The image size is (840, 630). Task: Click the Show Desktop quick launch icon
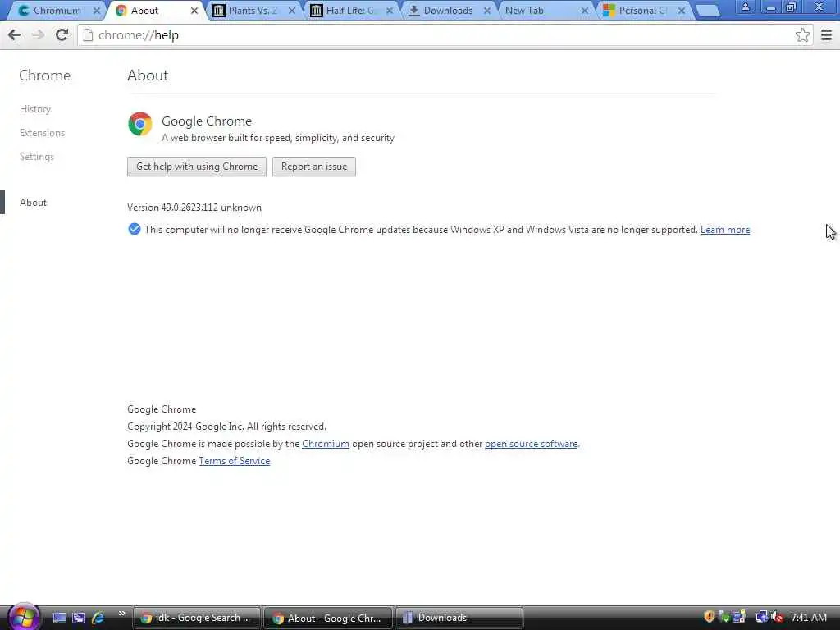[x=59, y=618]
